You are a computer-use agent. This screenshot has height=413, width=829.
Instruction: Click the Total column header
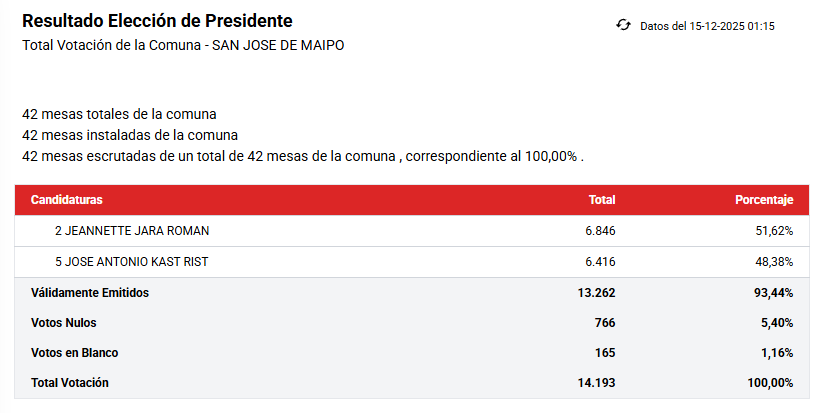click(x=601, y=200)
